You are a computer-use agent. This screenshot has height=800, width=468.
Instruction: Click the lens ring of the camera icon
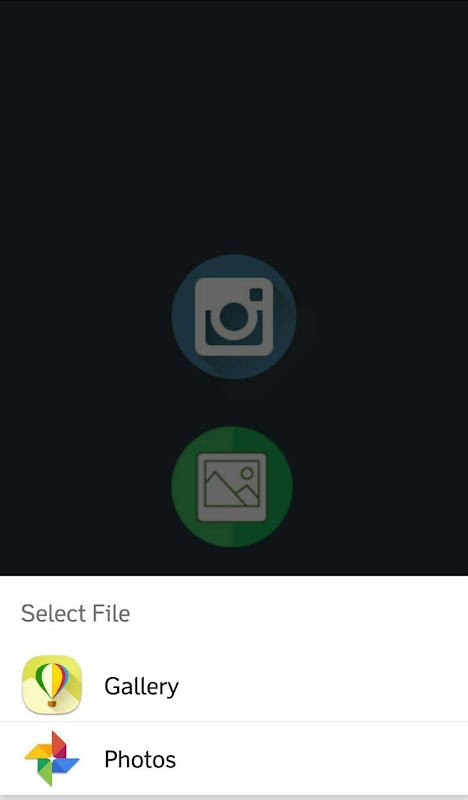[234, 319]
